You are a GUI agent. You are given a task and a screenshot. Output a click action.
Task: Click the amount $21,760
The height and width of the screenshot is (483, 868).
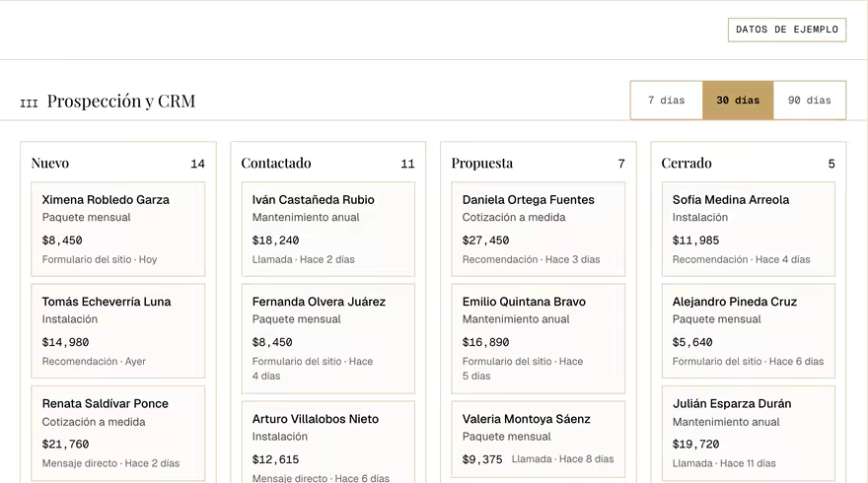[65, 445]
